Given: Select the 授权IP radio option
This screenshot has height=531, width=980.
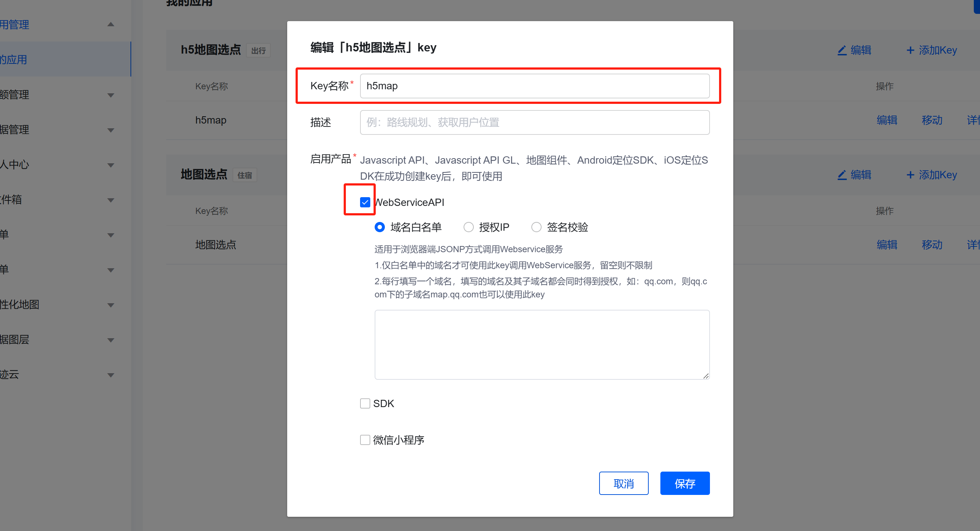Looking at the screenshot, I should click(468, 227).
